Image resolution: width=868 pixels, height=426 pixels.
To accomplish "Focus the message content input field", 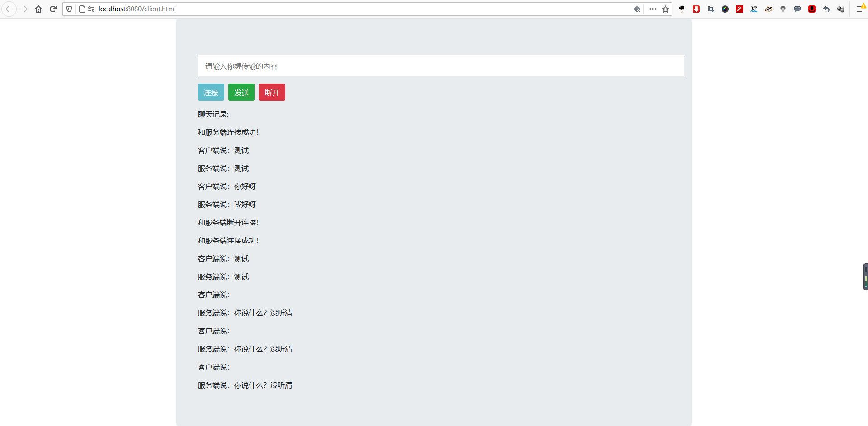I will tap(441, 66).
